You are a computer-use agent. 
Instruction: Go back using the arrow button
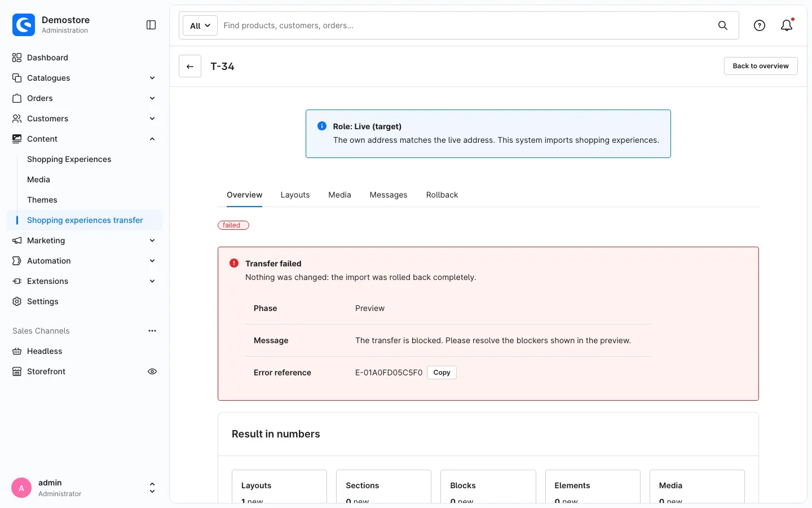tap(190, 66)
